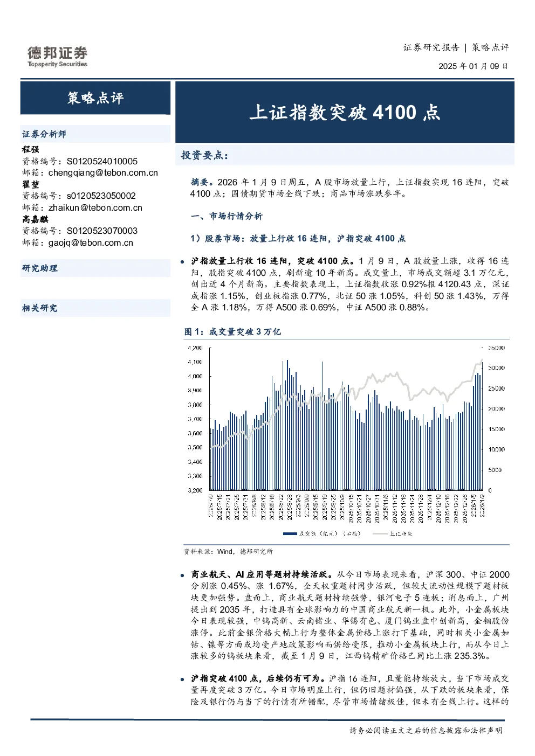
Task: Click the 3,200 left axis label
Action: 195,490
